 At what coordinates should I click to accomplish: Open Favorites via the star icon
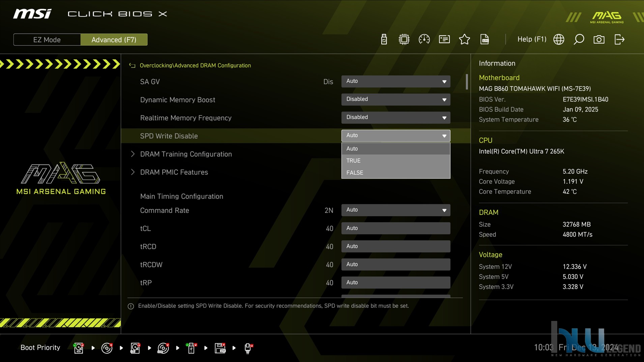465,39
